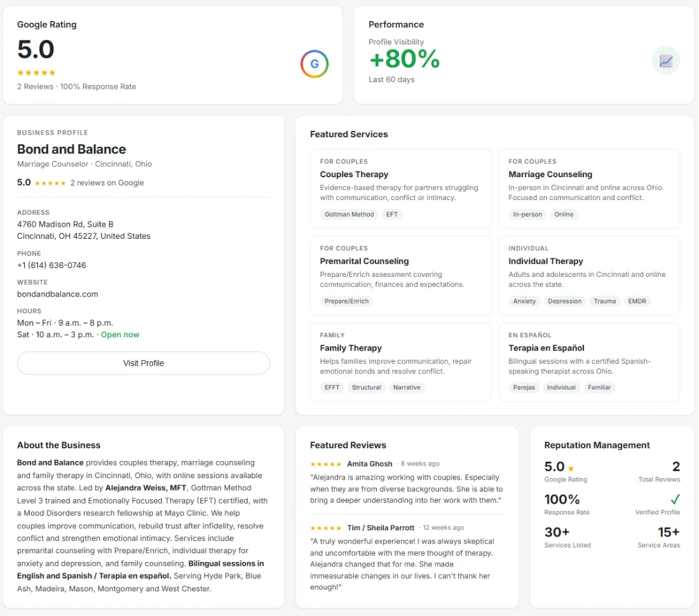Click the 'Open now' status text
The image size is (699, 616).
[120, 335]
